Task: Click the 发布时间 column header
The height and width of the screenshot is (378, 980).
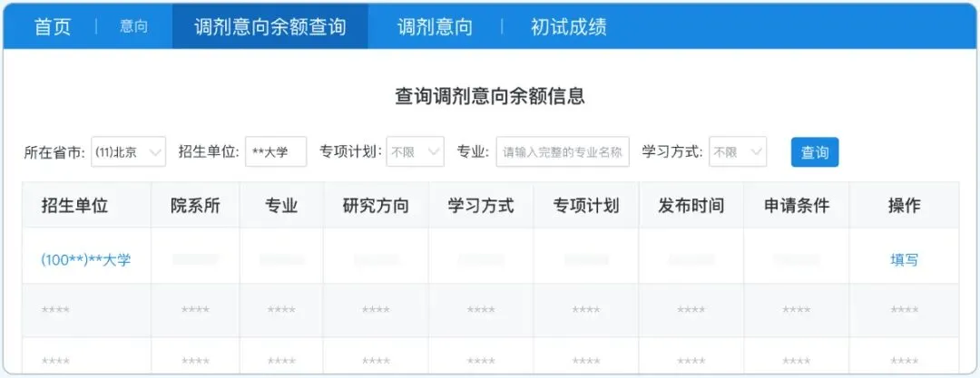Action: 691,206
